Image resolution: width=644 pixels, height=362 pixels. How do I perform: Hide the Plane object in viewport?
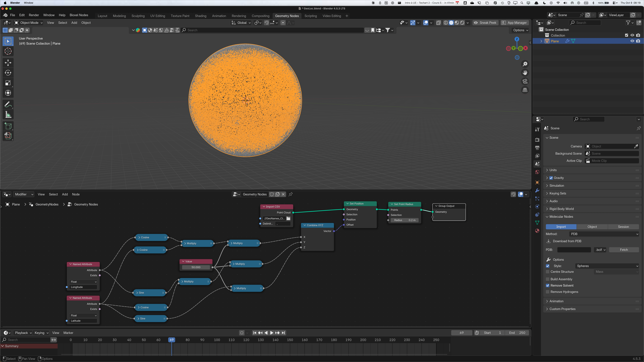pyautogui.click(x=632, y=41)
